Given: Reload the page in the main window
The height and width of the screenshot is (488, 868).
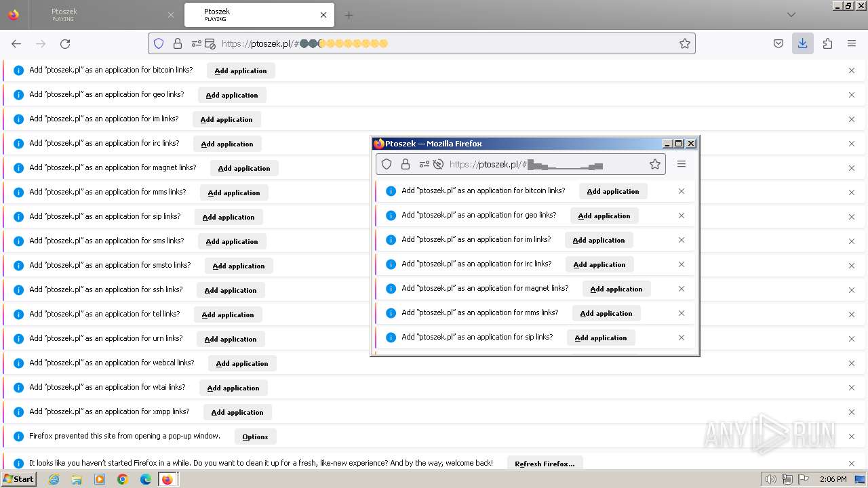Looking at the screenshot, I should coord(65,43).
